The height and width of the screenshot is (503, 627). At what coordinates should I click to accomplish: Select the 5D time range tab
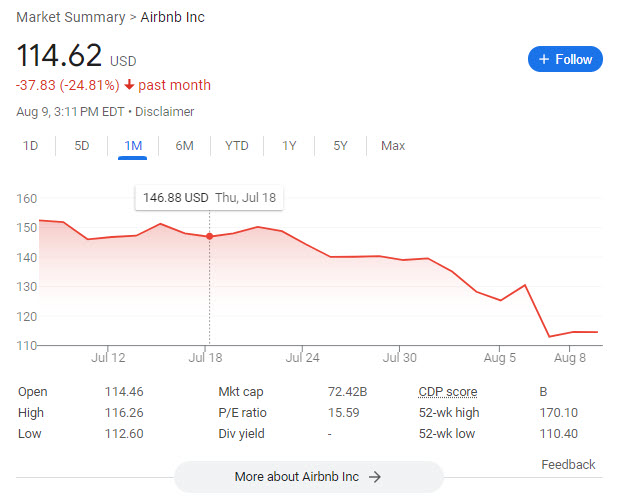(82, 146)
